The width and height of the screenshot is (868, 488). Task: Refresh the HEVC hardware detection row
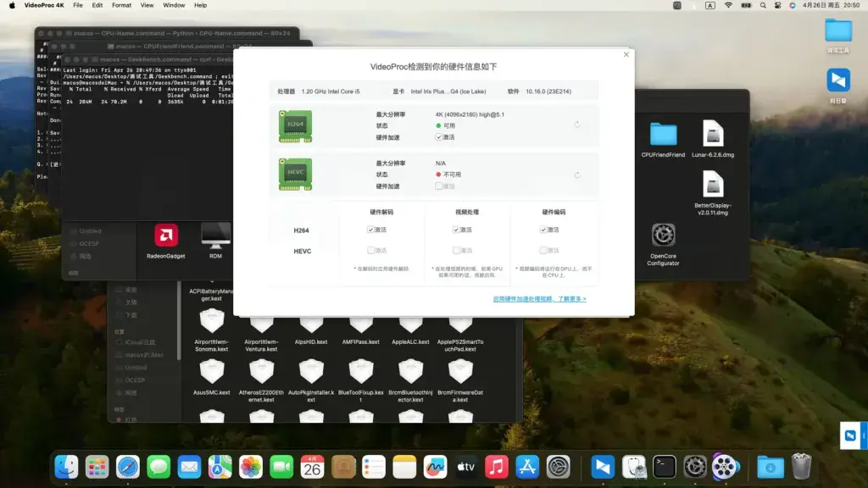pos(576,175)
